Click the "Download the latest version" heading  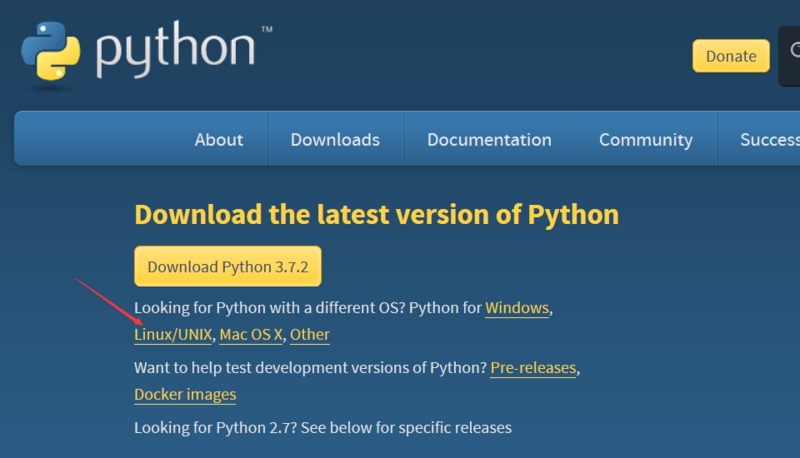click(x=376, y=214)
